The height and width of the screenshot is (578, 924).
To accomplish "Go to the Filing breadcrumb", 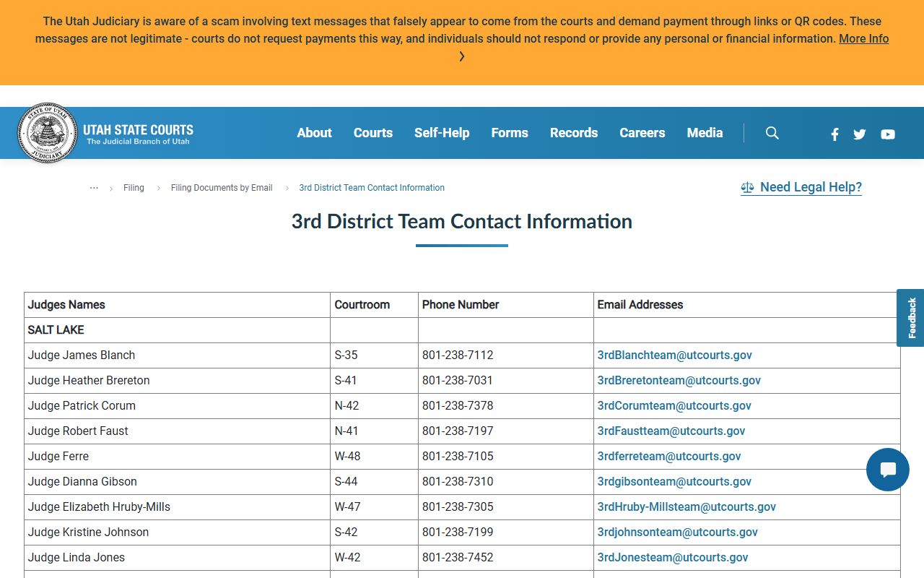I will click(x=134, y=188).
